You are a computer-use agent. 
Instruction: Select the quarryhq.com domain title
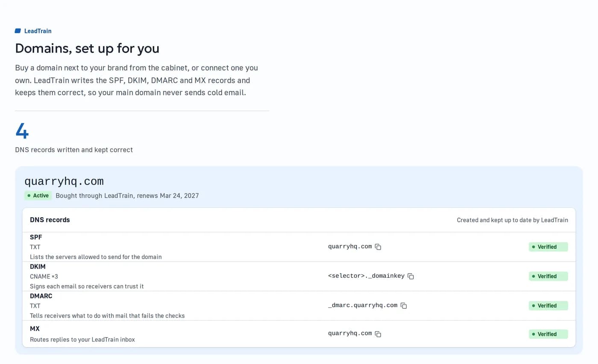click(64, 181)
